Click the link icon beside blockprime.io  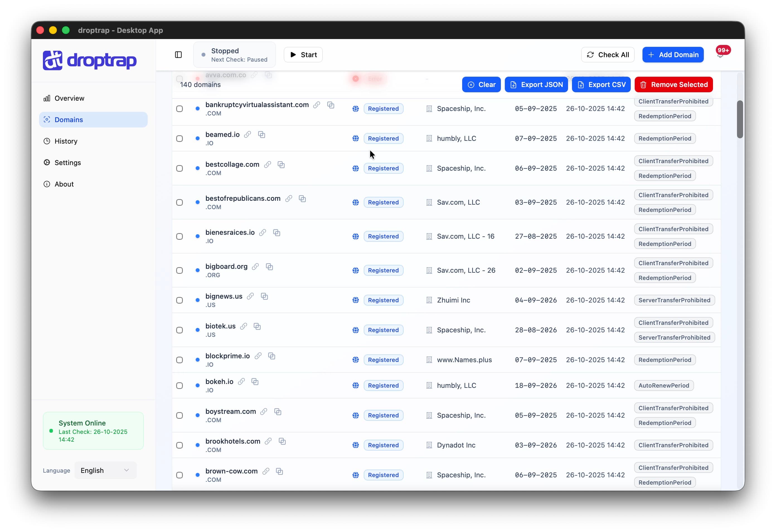[x=258, y=356]
